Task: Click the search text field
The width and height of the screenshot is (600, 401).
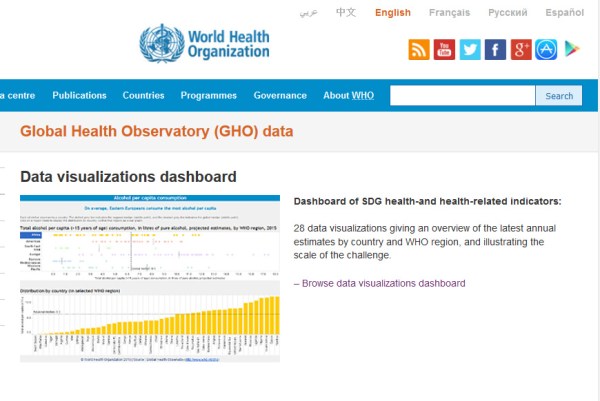Action: point(462,96)
